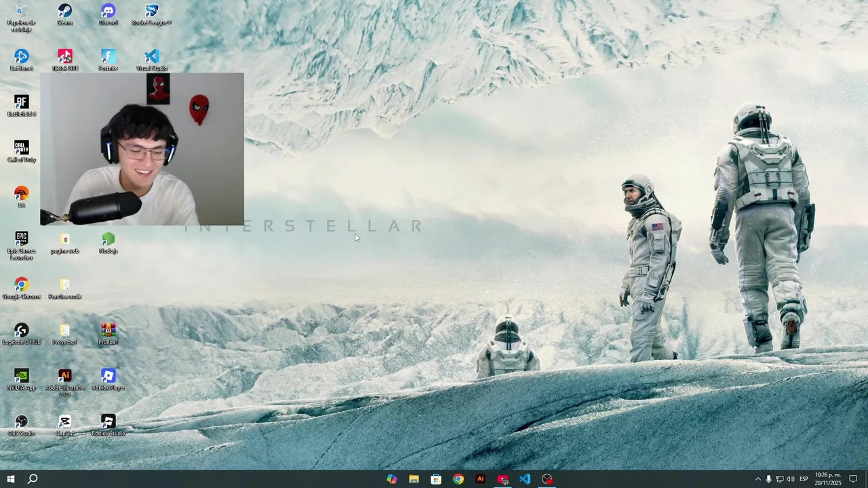Image resolution: width=868 pixels, height=488 pixels.
Task: Select the Papelera de reciclaje desktop icon
Action: [22, 18]
